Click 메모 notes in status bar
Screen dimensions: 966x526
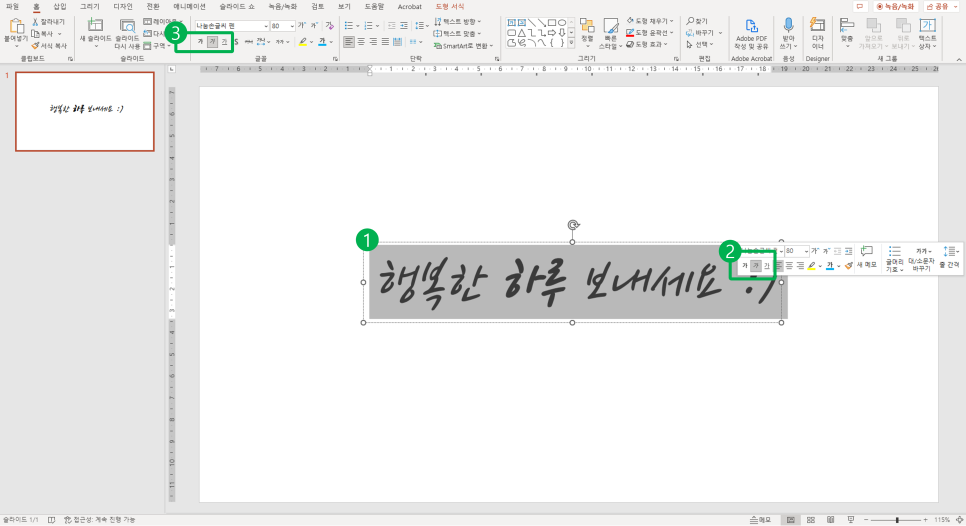[x=761, y=520]
